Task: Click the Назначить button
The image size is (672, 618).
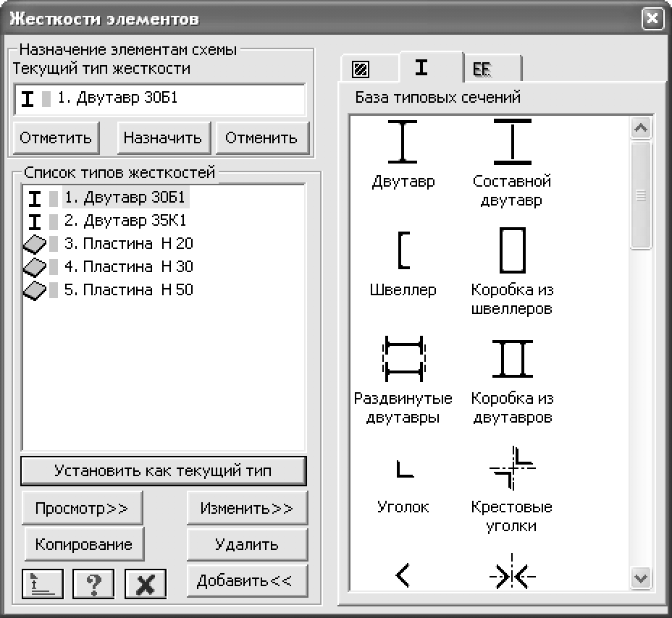Action: tap(164, 138)
